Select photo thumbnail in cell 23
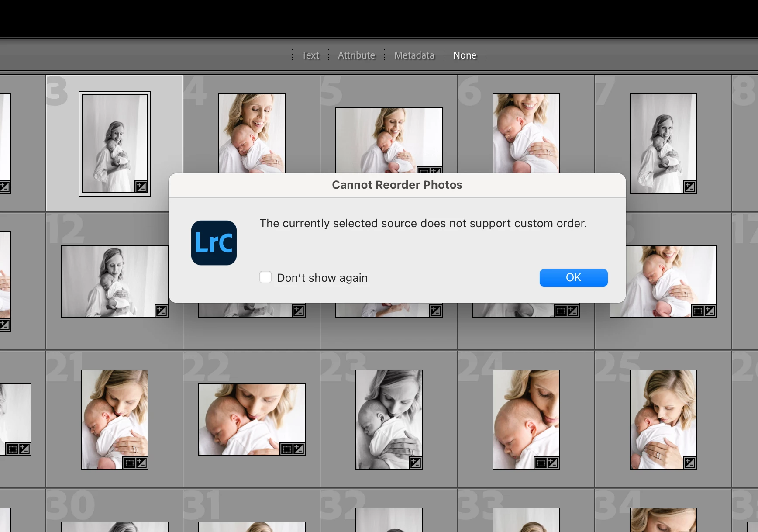This screenshot has height=532, width=758. pyautogui.click(x=389, y=420)
